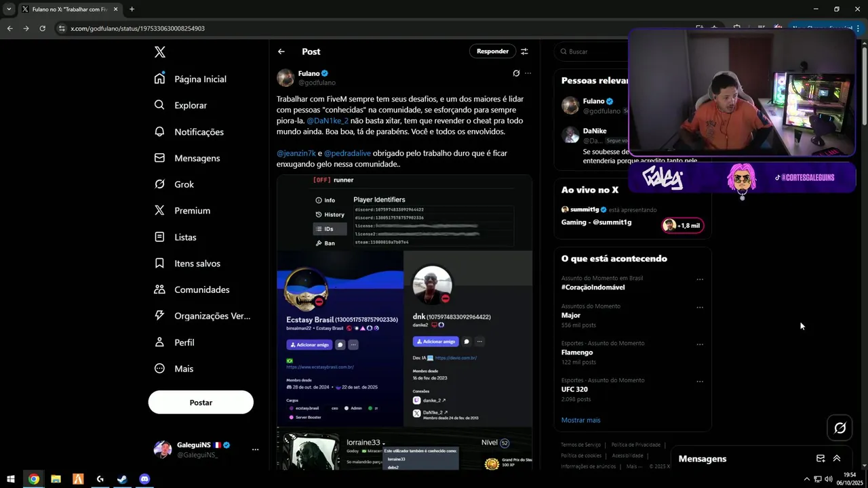This screenshot has height=488, width=868.
Task: Open account switcher dots next to GaleguiNS
Action: click(255, 449)
